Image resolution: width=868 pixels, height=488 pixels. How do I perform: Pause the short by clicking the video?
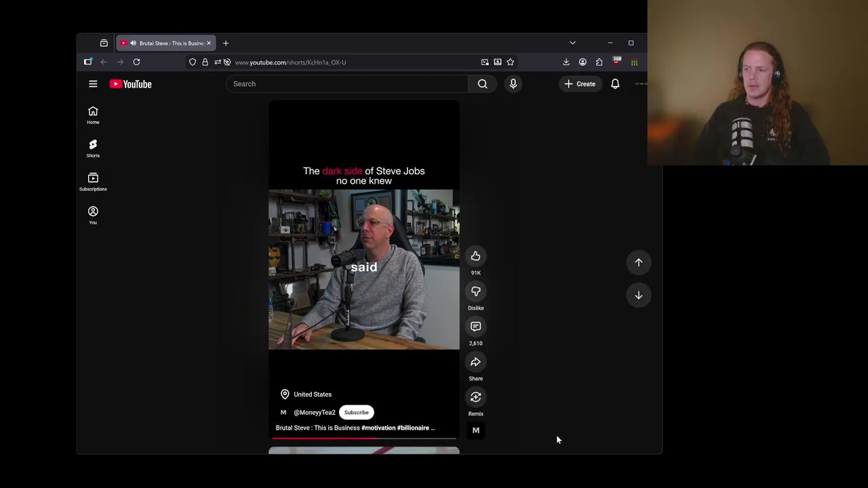pyautogui.click(x=364, y=270)
